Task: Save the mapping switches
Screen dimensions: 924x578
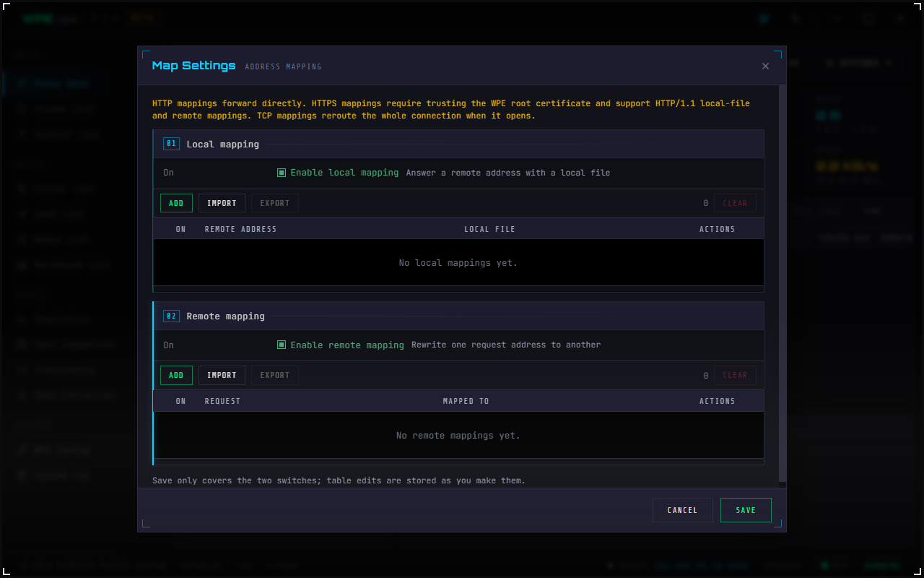Action: coord(746,510)
